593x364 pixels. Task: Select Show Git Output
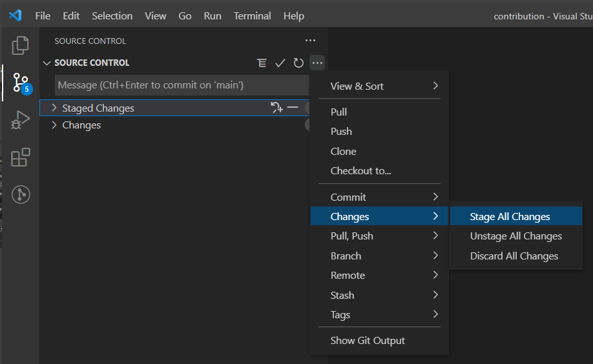pos(379,341)
